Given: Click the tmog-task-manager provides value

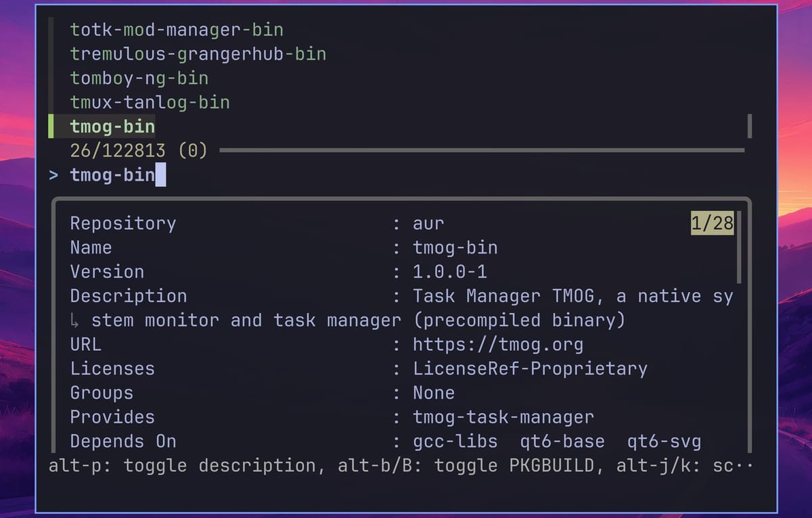Looking at the screenshot, I should (x=503, y=417).
